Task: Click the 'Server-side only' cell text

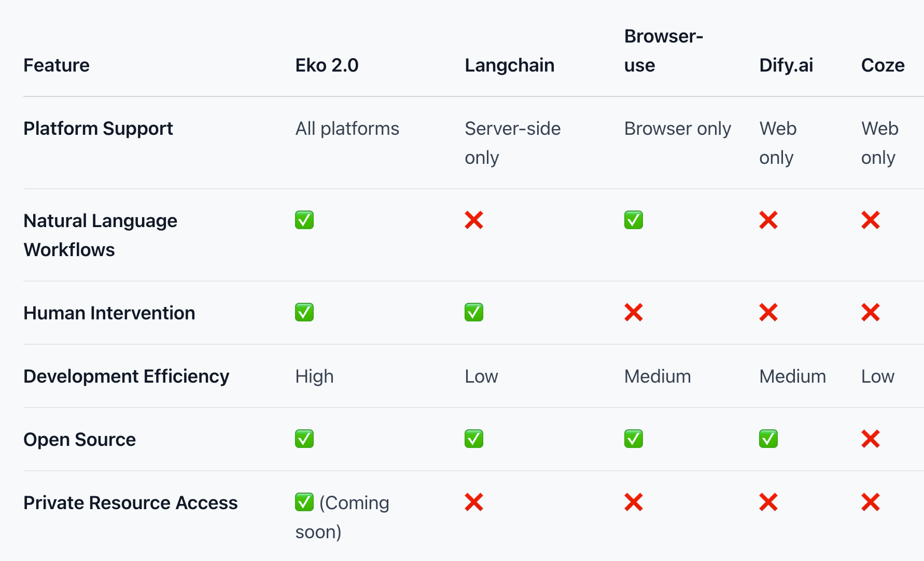Action: [x=513, y=143]
